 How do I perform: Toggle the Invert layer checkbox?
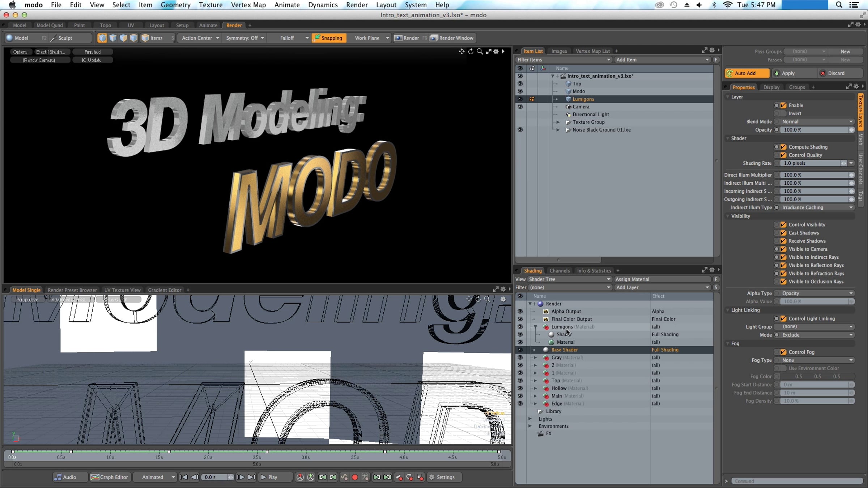coord(783,114)
